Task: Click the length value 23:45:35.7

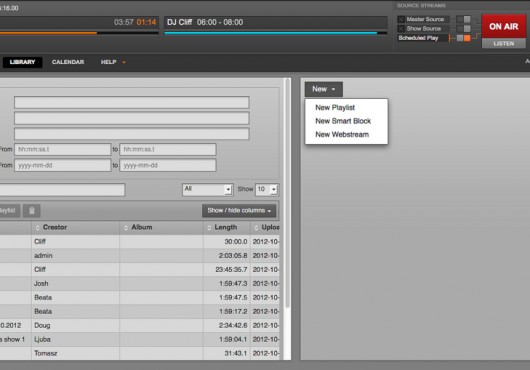Action: pyautogui.click(x=231, y=270)
